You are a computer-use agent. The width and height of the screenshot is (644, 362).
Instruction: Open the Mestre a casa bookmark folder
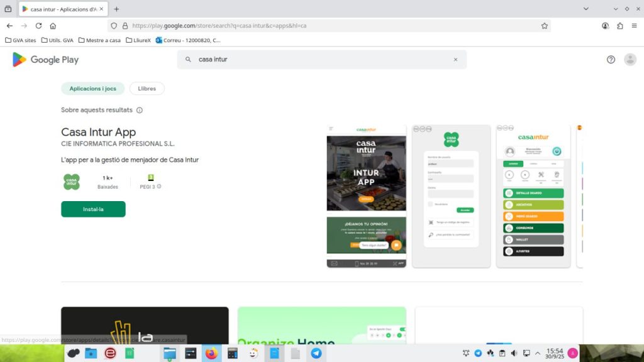pos(99,40)
